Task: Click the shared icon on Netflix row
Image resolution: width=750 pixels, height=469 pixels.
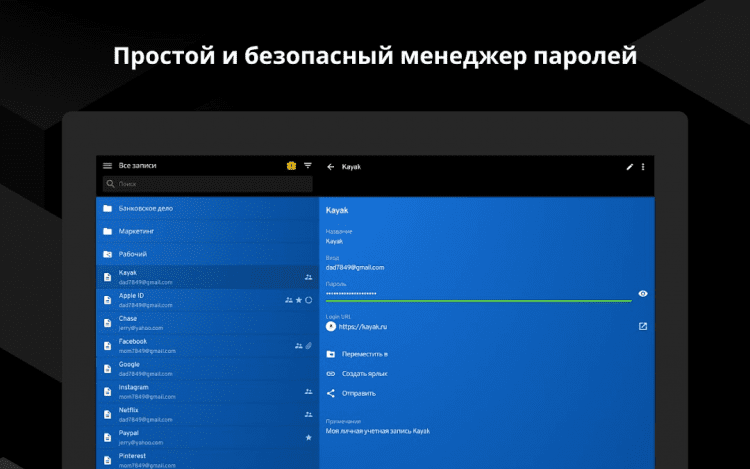Action: (309, 414)
